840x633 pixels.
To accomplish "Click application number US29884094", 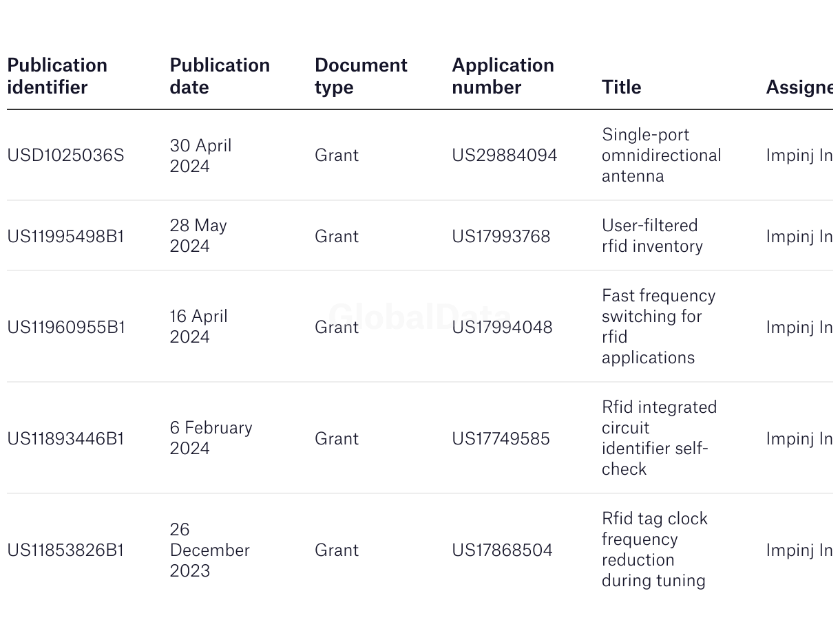I will coord(504,155).
